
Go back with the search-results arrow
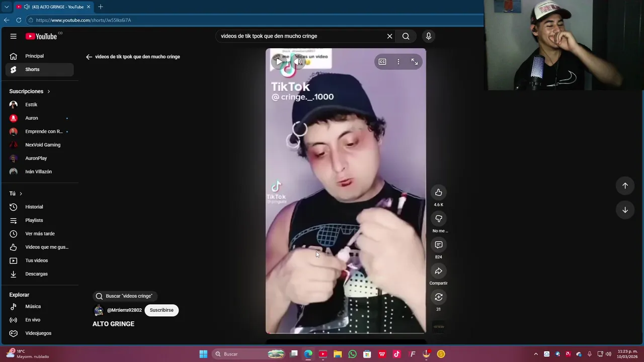click(x=89, y=57)
